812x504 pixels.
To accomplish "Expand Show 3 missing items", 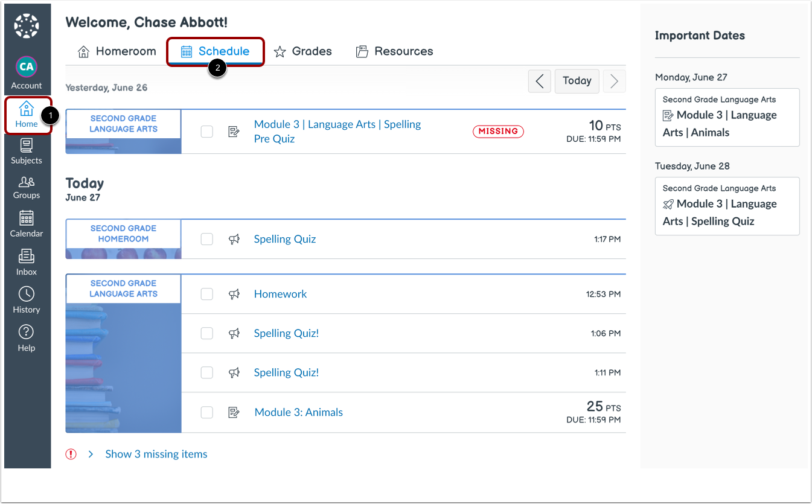I will (x=156, y=454).
